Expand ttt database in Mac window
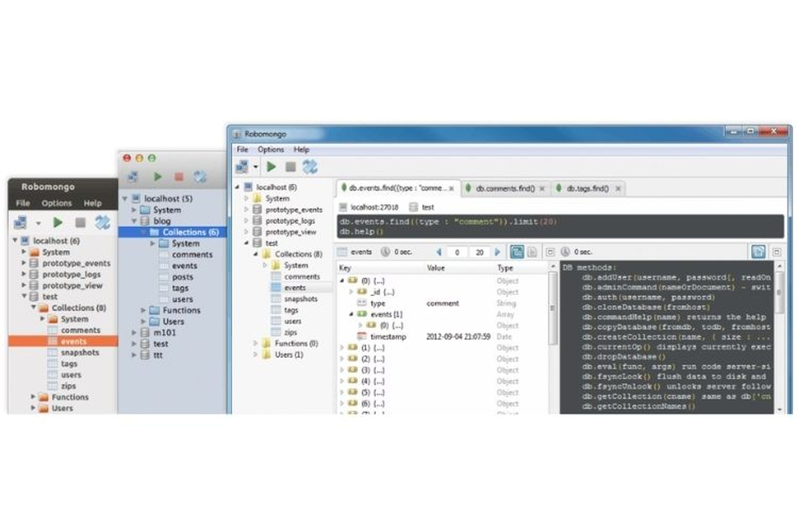Image resolution: width=798 pixels, height=532 pixels. coord(134,355)
